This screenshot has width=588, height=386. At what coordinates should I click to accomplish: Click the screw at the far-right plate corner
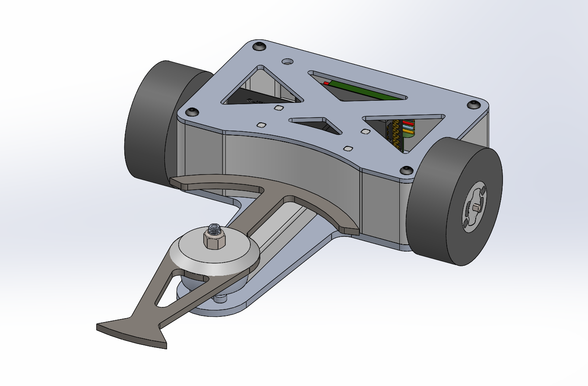tap(474, 104)
